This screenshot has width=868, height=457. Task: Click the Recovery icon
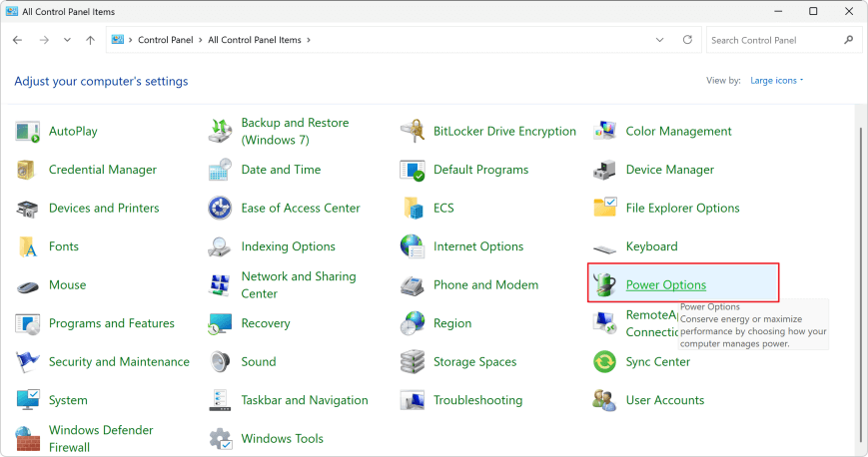pos(220,323)
